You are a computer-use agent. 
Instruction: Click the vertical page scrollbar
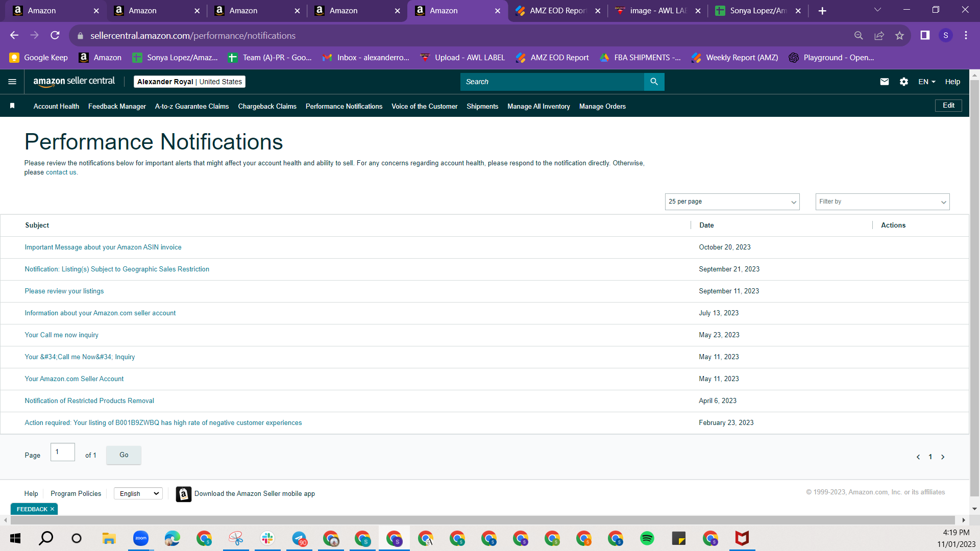974,287
